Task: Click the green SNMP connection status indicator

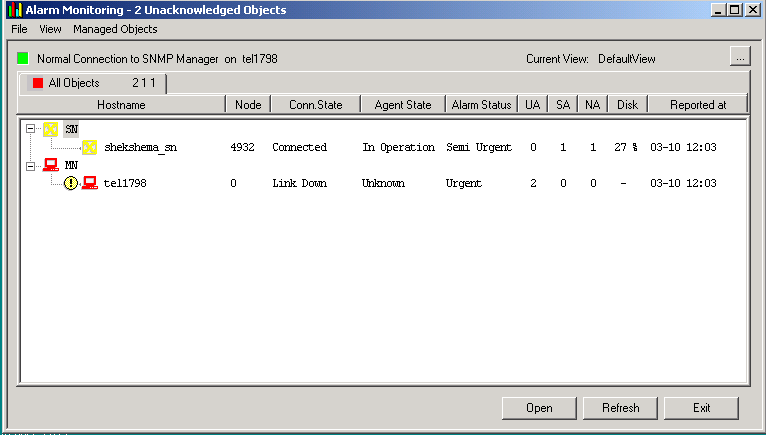Action: click(23, 59)
